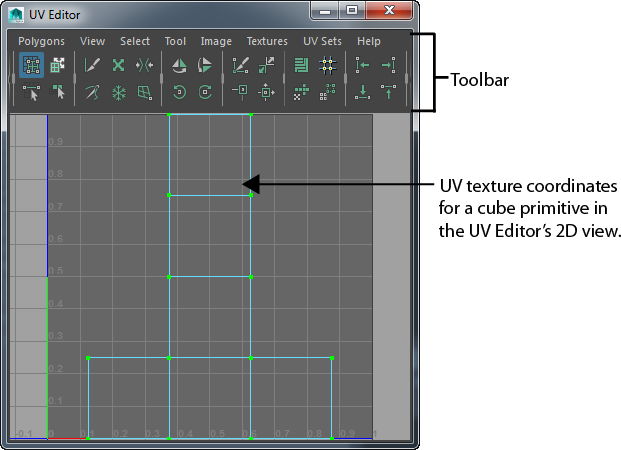Click the snowflake unfold UVs icon
The image size is (621, 450).
pos(118,93)
